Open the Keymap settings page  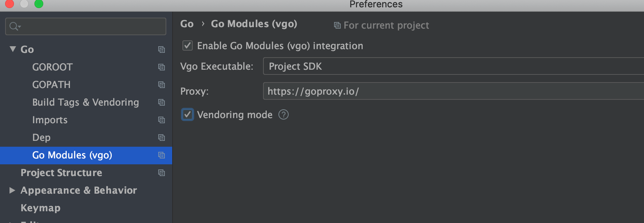(40, 208)
